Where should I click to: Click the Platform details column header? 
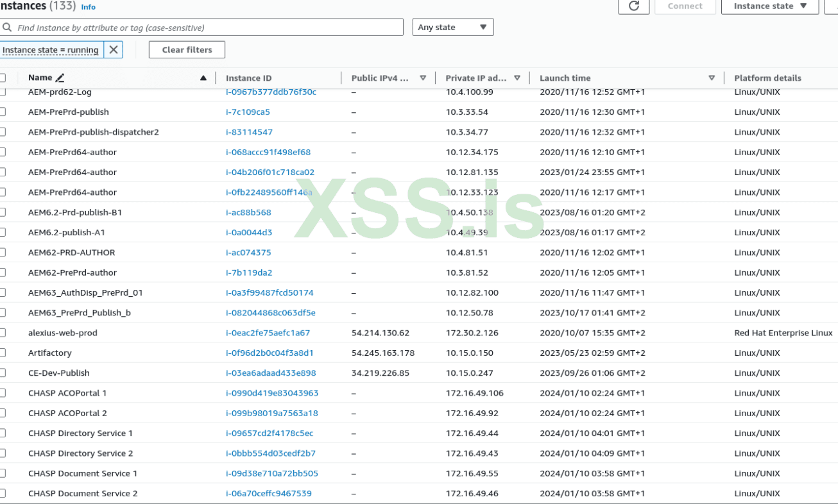pyautogui.click(x=767, y=78)
